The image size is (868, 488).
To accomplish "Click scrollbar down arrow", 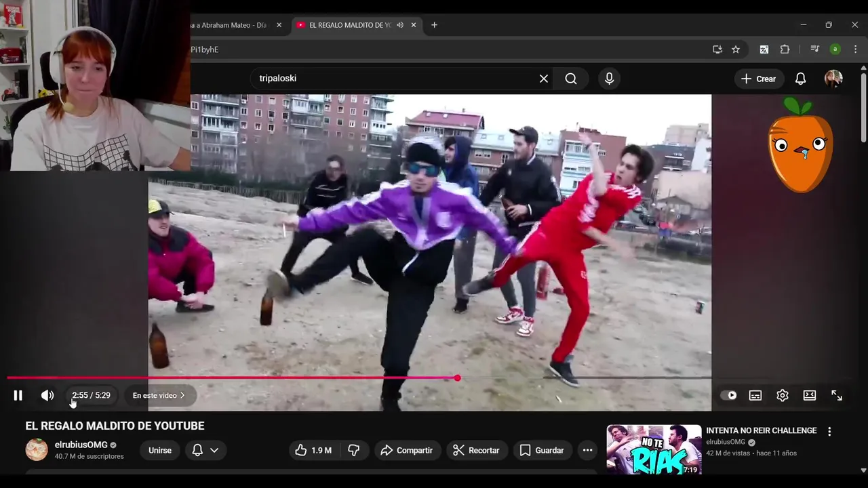I will point(863,470).
